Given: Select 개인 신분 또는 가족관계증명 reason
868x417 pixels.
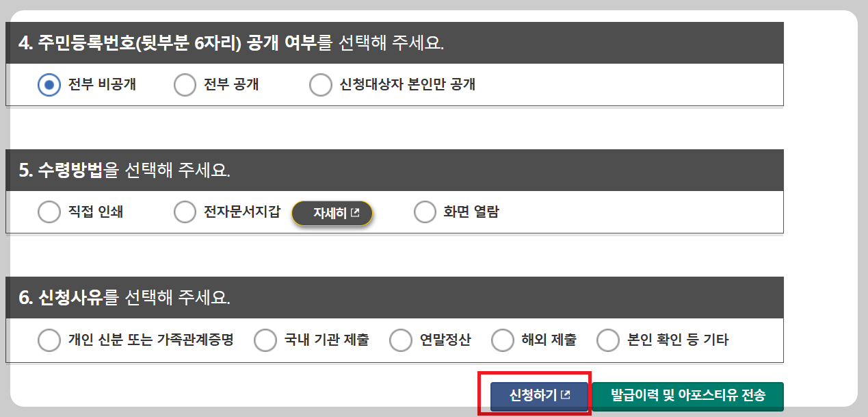Looking at the screenshot, I should tap(49, 340).
